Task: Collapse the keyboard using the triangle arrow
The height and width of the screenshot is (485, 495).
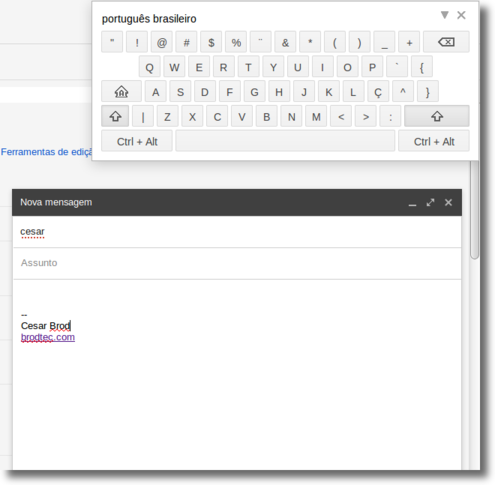Action: [x=444, y=15]
